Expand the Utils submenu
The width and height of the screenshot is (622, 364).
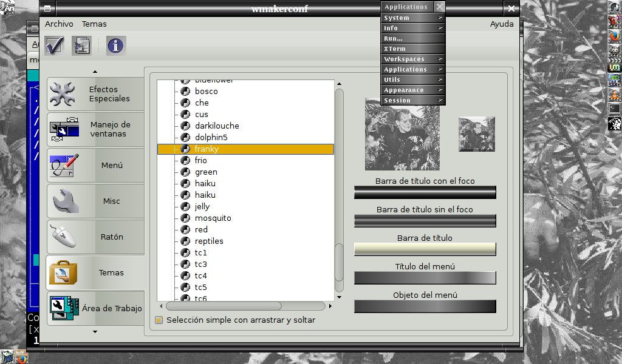tap(412, 79)
